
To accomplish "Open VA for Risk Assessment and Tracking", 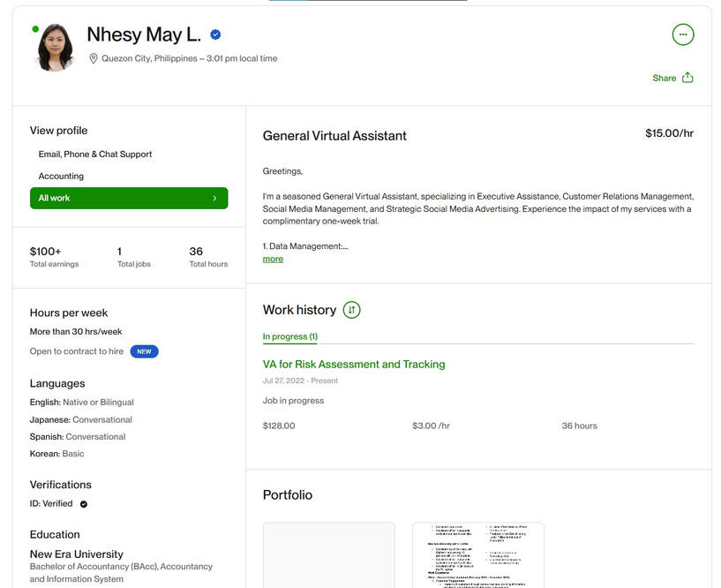I will pyautogui.click(x=354, y=365).
